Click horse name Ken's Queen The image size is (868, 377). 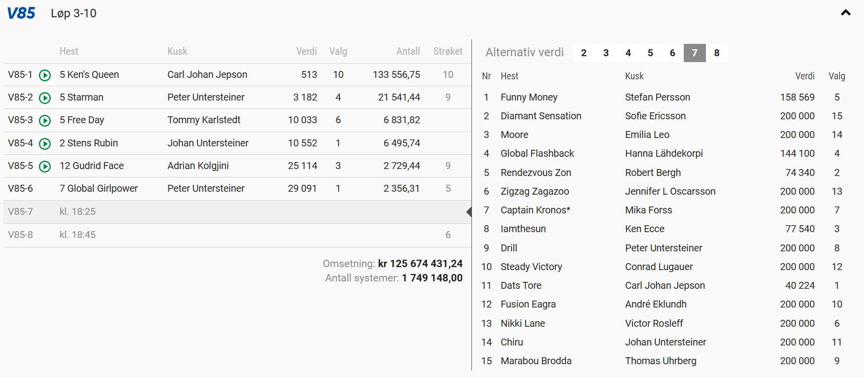coord(93,74)
